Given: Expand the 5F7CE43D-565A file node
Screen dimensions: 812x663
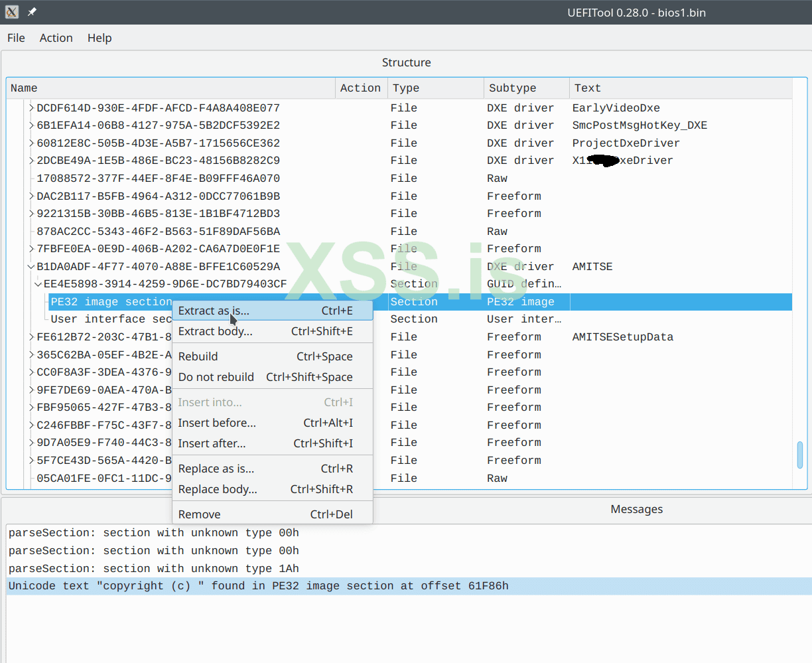Looking at the screenshot, I should (x=31, y=460).
